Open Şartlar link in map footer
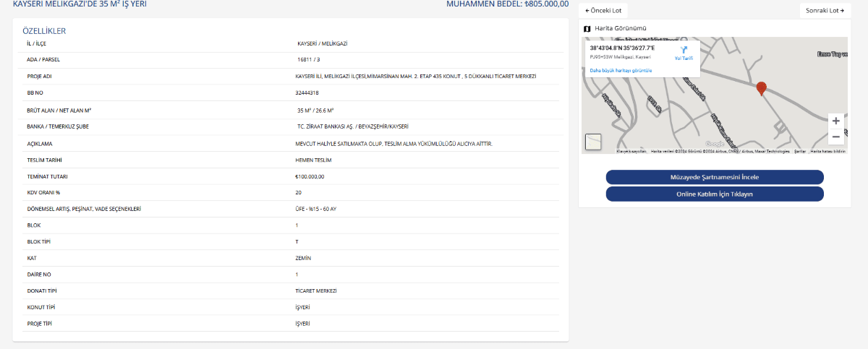Image resolution: width=868 pixels, height=349 pixels. pos(800,151)
